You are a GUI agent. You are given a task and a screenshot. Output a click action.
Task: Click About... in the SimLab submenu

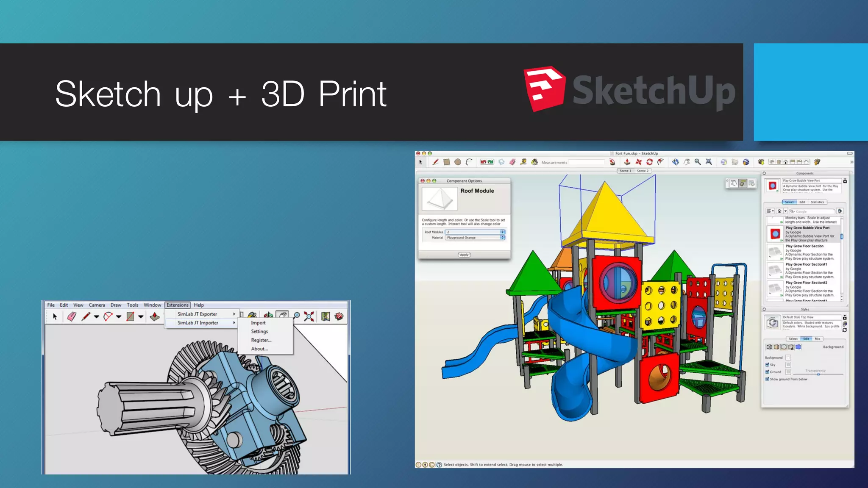coord(259,349)
